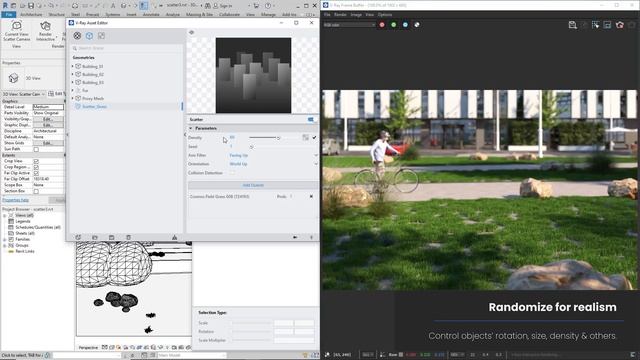Click save image icon in Frame Buffer
This screenshot has height=360, width=640.
(572, 25)
